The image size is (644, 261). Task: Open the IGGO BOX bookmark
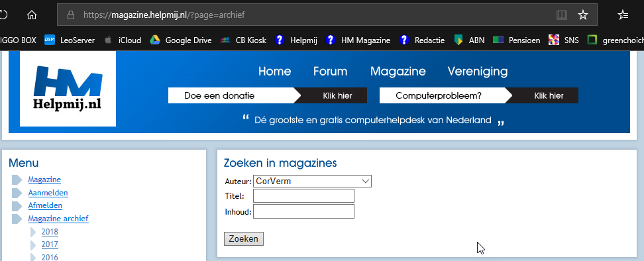click(x=18, y=40)
